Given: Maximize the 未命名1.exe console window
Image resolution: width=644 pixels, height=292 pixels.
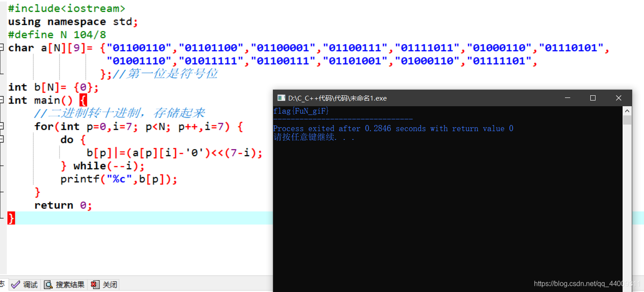Looking at the screenshot, I should tap(592, 98).
